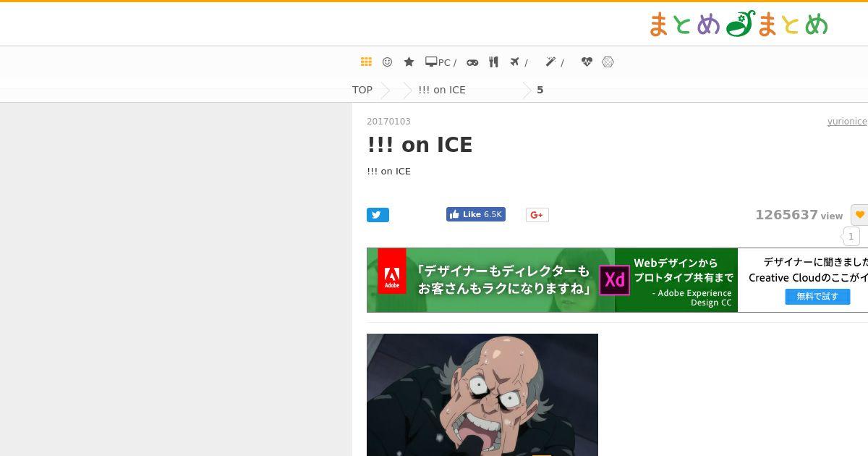
Task: Select the star category icon
Action: tap(409, 62)
